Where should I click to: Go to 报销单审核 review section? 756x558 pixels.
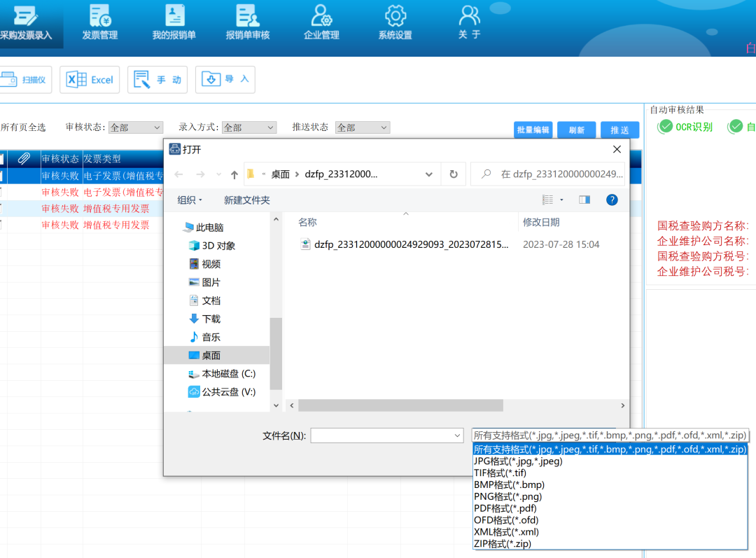click(x=248, y=22)
